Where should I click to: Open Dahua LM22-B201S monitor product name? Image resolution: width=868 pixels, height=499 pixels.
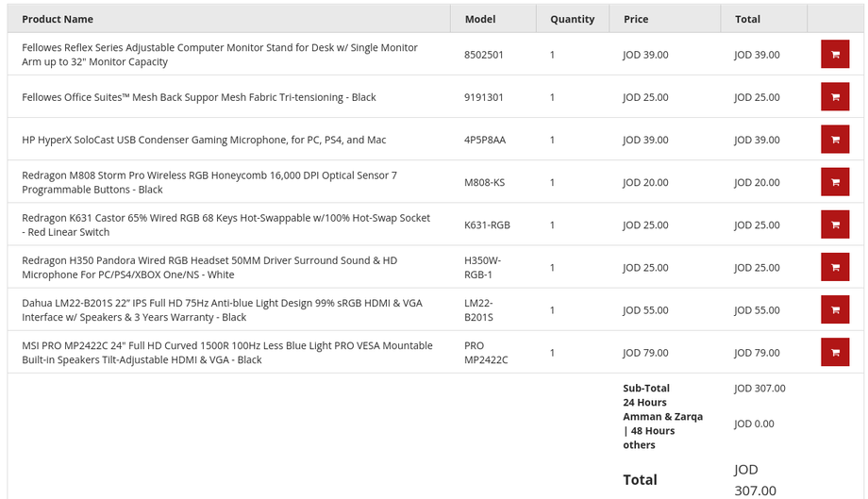(x=222, y=309)
